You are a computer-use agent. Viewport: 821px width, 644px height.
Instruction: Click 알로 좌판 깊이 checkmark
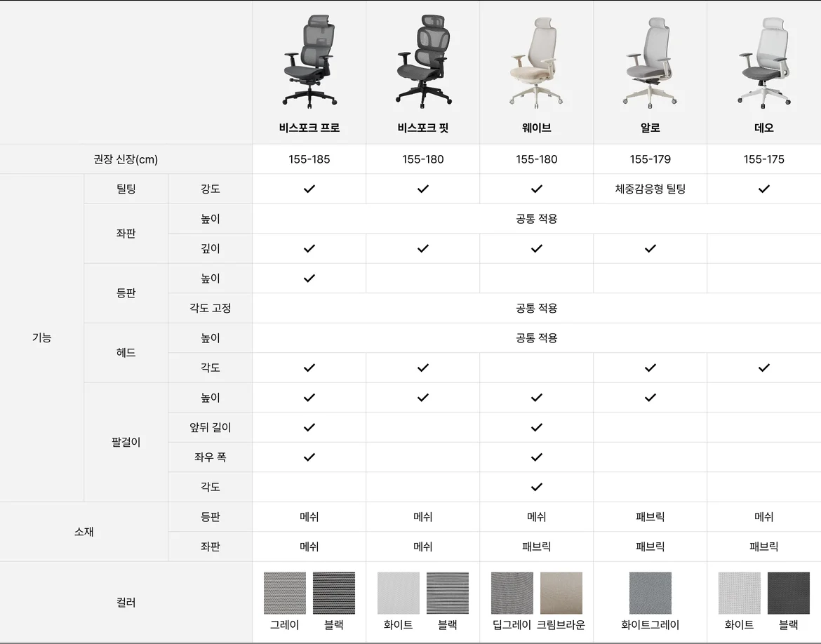click(x=650, y=249)
